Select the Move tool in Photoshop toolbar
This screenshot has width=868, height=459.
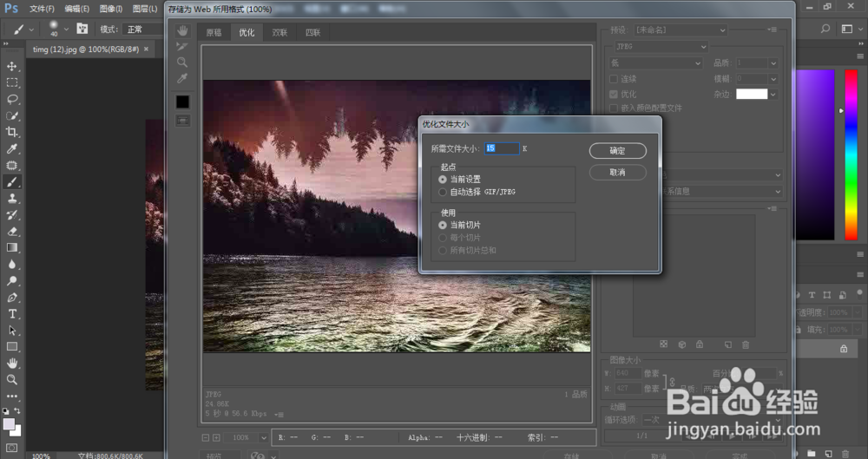pyautogui.click(x=11, y=67)
